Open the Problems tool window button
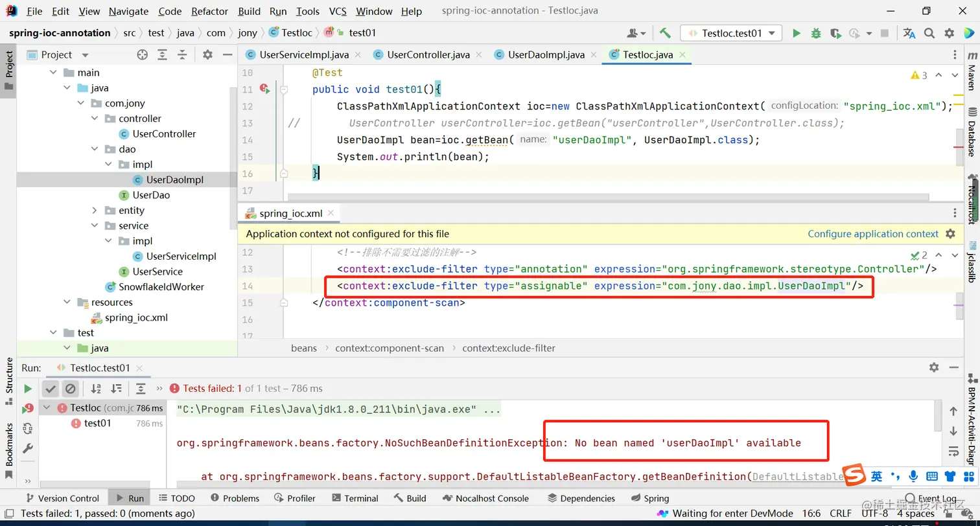 (233, 498)
